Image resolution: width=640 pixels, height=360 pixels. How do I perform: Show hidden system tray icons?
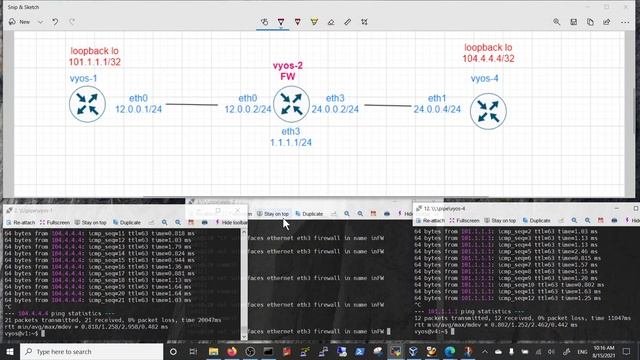point(484,351)
